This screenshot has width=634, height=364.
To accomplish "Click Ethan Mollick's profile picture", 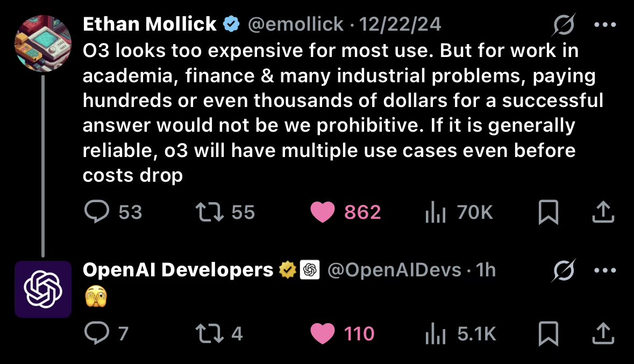I will 43,43.
